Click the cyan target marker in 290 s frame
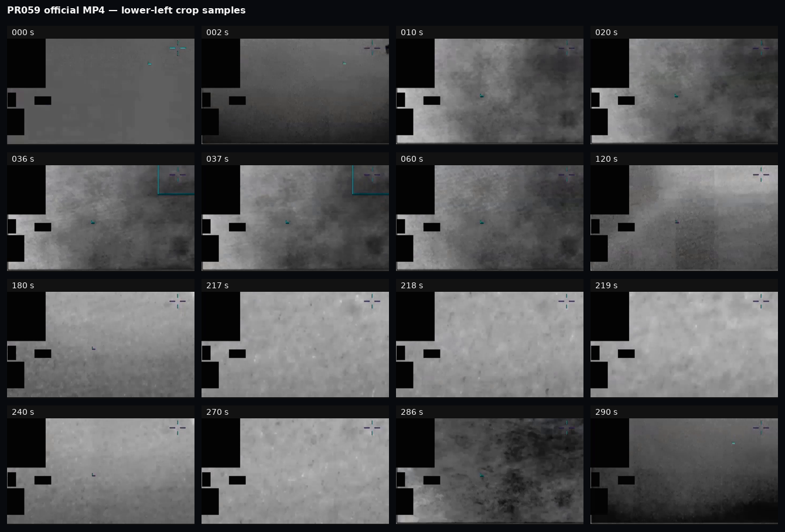The image size is (785, 532). (x=733, y=444)
